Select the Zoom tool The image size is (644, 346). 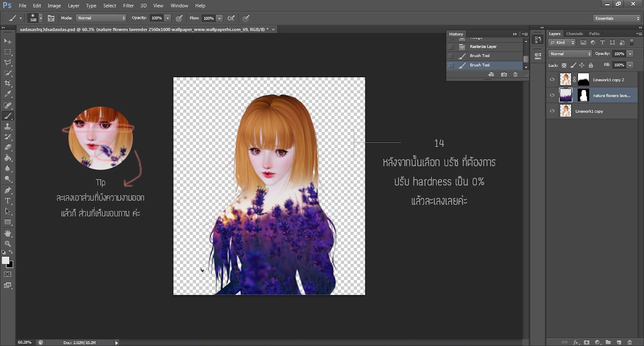8,244
